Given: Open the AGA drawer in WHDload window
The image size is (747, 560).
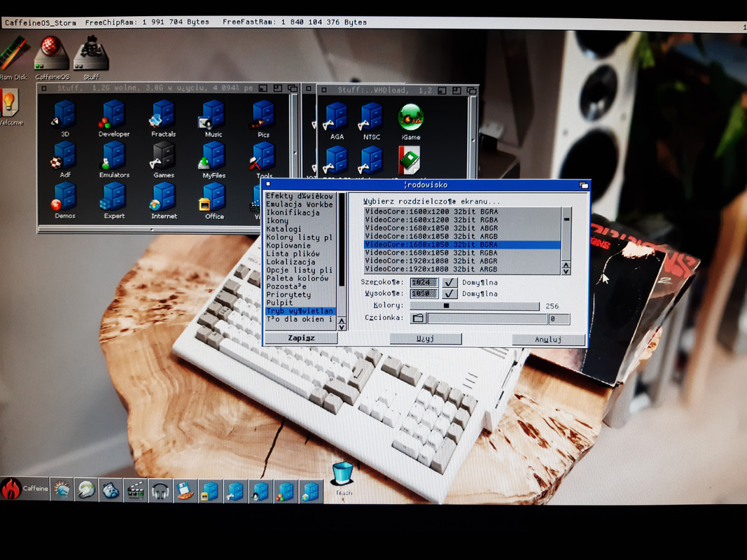Looking at the screenshot, I should (x=336, y=117).
